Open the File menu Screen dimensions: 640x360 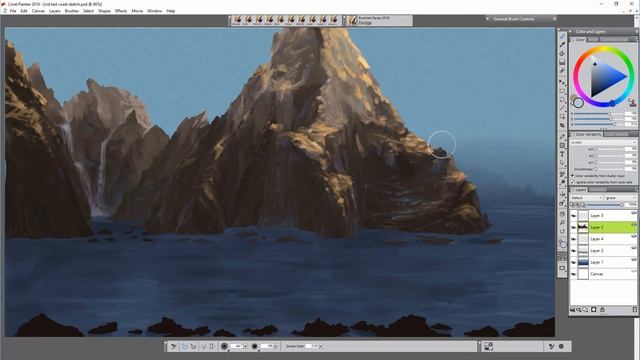pyautogui.click(x=13, y=11)
